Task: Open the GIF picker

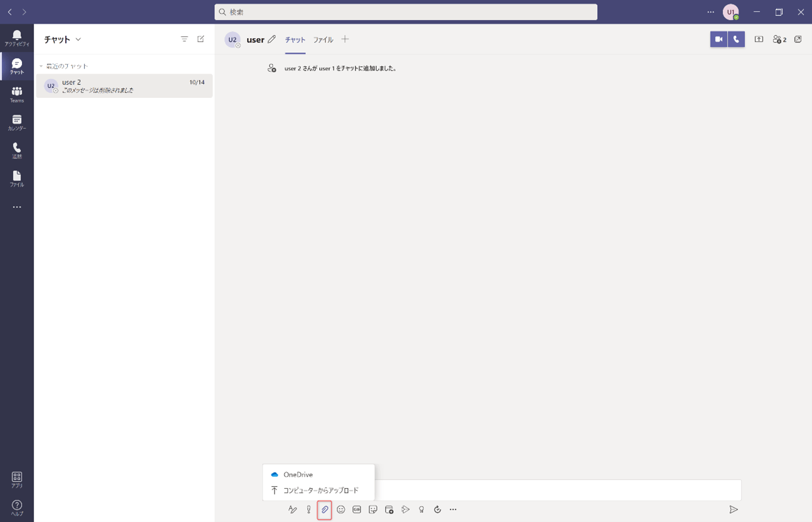Action: [357, 509]
